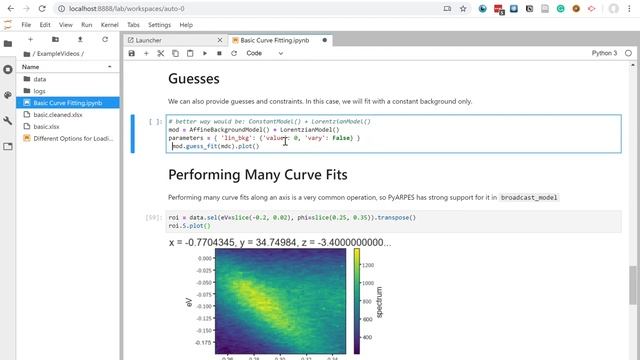Interrupt the kernel with stop icon
Viewport: 640px width, 360px height.
click(x=219, y=53)
